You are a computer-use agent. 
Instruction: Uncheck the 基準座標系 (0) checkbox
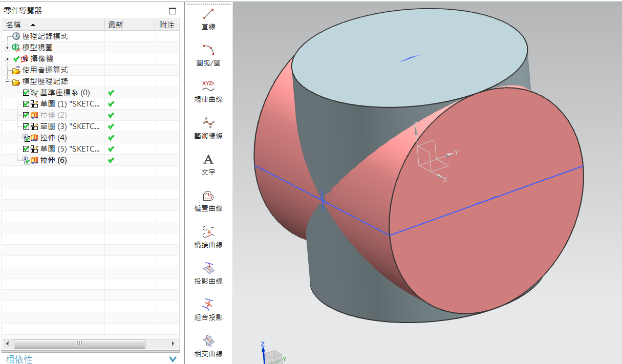[x=26, y=93]
